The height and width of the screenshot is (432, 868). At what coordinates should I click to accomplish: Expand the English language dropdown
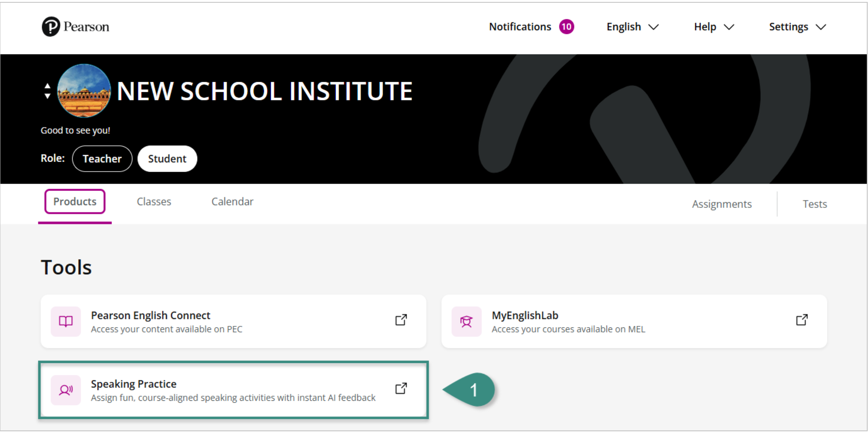click(632, 27)
